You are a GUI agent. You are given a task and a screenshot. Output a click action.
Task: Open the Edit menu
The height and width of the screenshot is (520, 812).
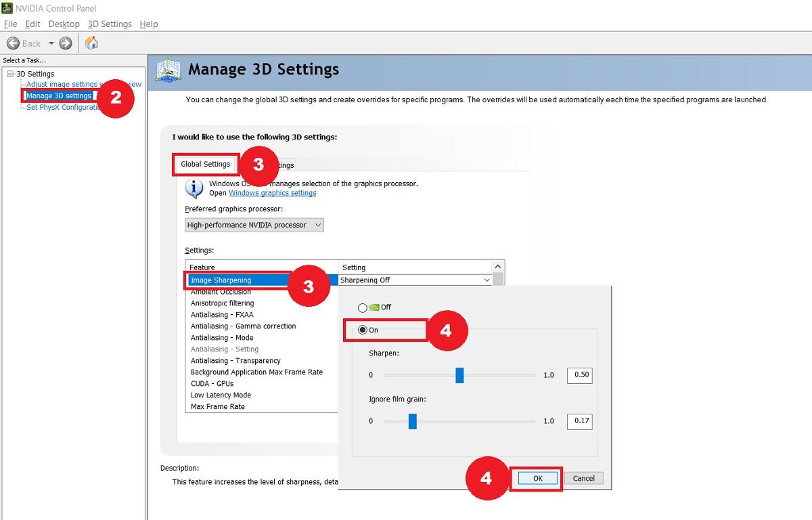coord(32,24)
